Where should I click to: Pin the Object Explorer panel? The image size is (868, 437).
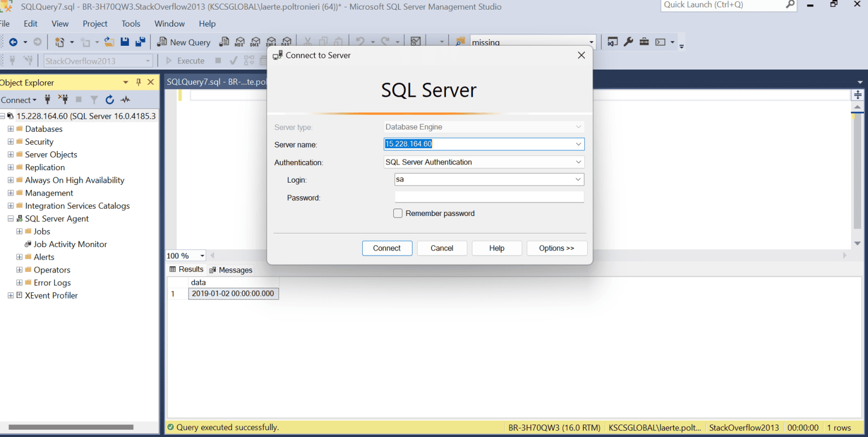click(138, 83)
